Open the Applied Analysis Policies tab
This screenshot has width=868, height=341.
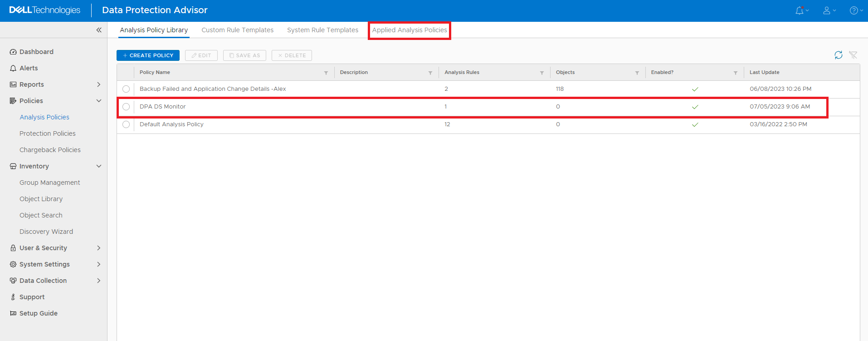(410, 30)
